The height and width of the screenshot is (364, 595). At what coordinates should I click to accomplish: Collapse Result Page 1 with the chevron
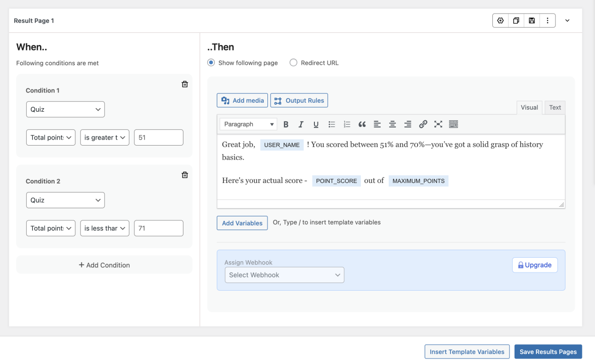pos(567,20)
